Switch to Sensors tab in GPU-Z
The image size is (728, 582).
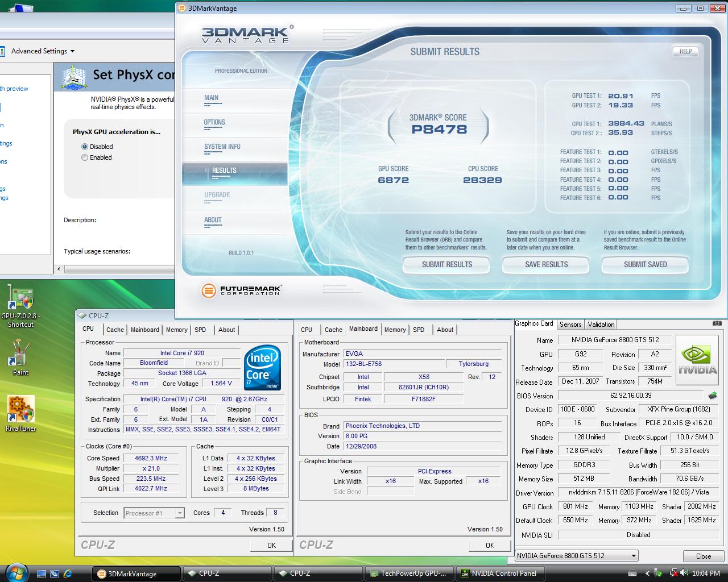point(570,325)
